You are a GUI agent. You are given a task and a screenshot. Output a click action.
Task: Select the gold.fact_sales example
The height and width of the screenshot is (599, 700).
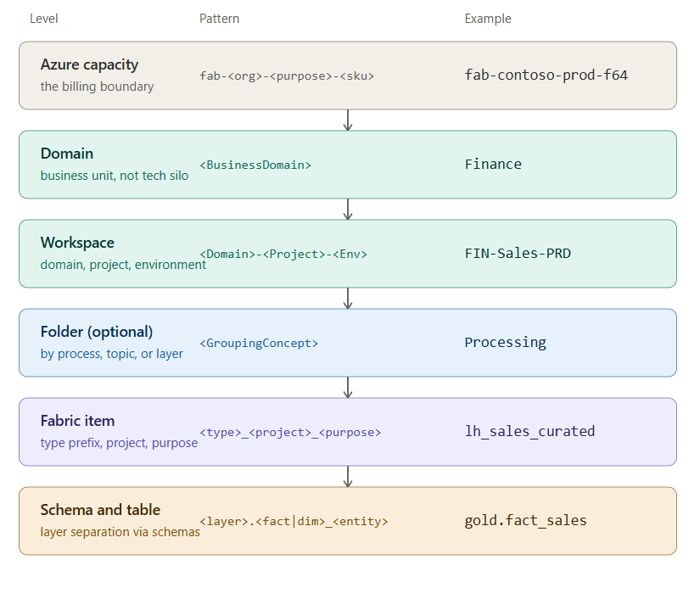click(525, 520)
